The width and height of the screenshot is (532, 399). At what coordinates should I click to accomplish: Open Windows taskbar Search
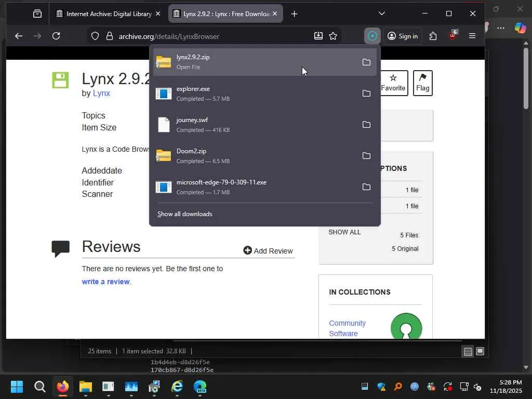(39, 387)
